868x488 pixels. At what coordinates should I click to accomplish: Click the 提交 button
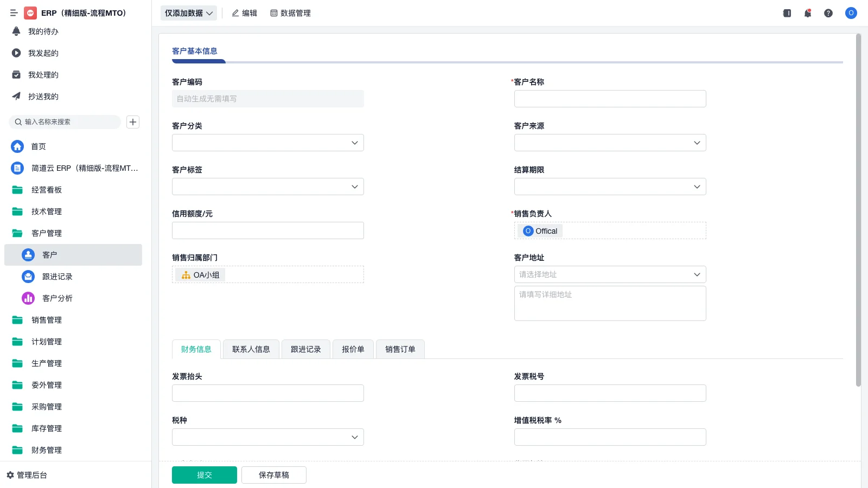click(205, 474)
